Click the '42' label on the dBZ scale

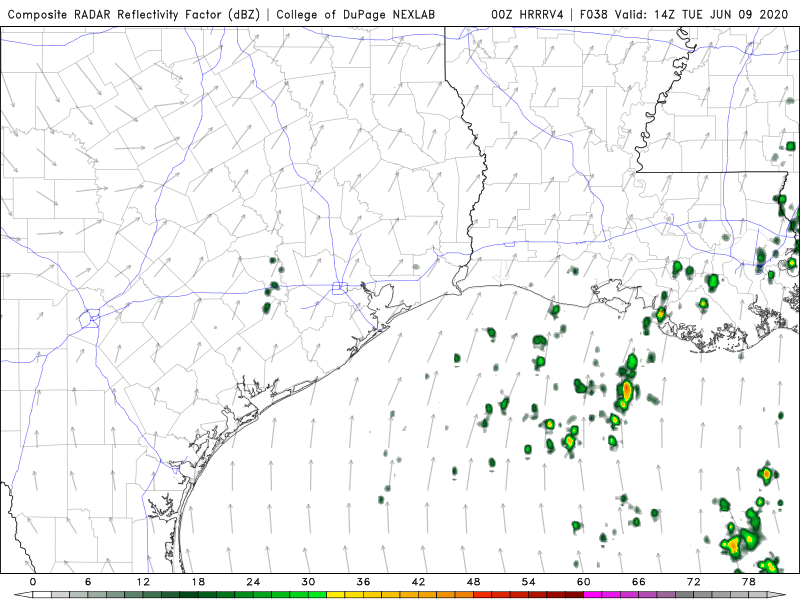point(418,582)
